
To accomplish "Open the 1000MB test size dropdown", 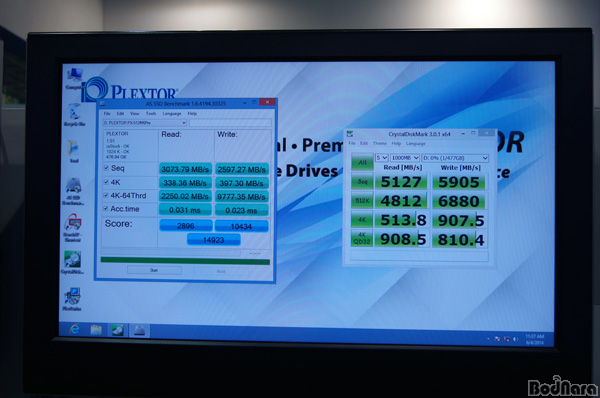I will coord(404,158).
